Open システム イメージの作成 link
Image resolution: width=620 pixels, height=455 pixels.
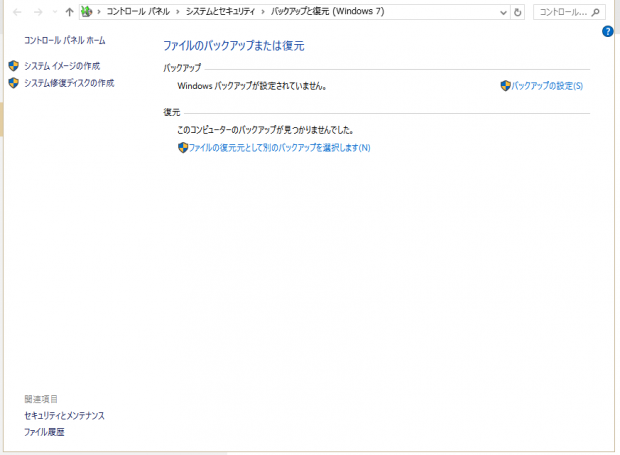[62, 66]
